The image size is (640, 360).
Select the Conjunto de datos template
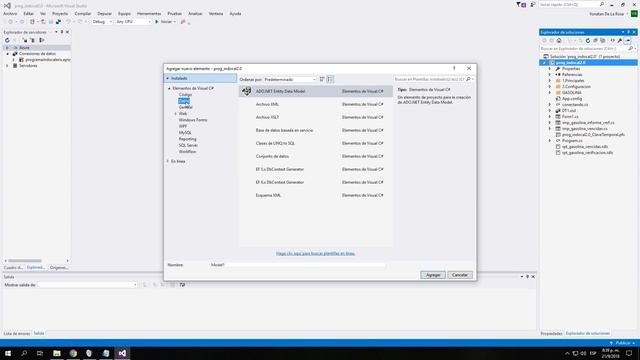[316, 156]
